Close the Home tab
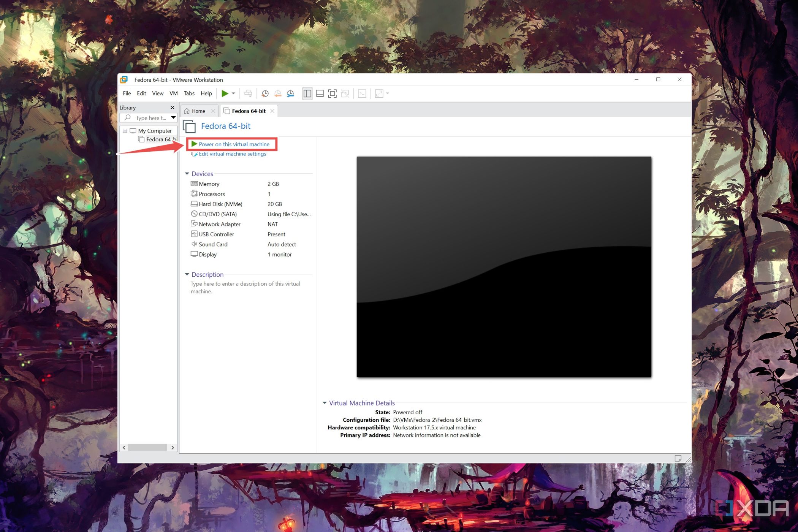Viewport: 798px width, 532px height. point(213,111)
